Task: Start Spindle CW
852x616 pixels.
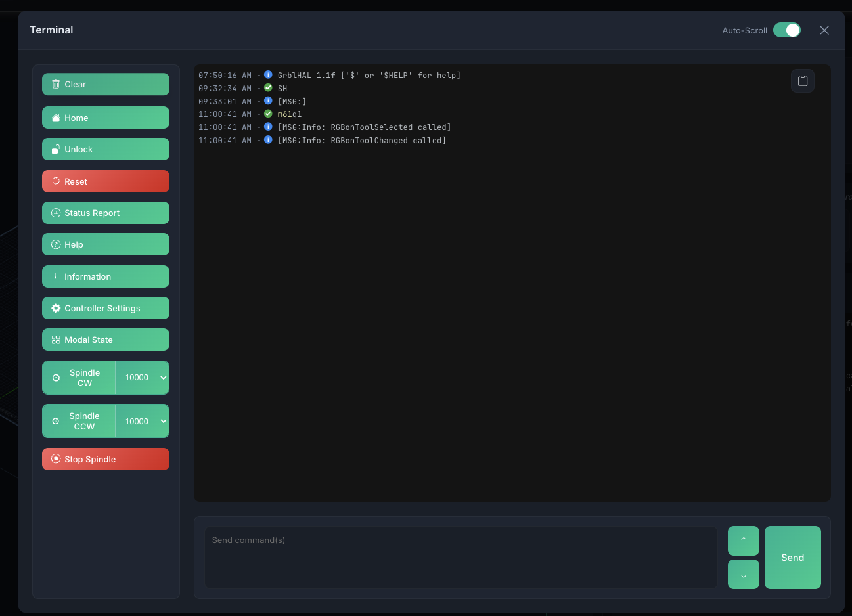Action: point(79,378)
